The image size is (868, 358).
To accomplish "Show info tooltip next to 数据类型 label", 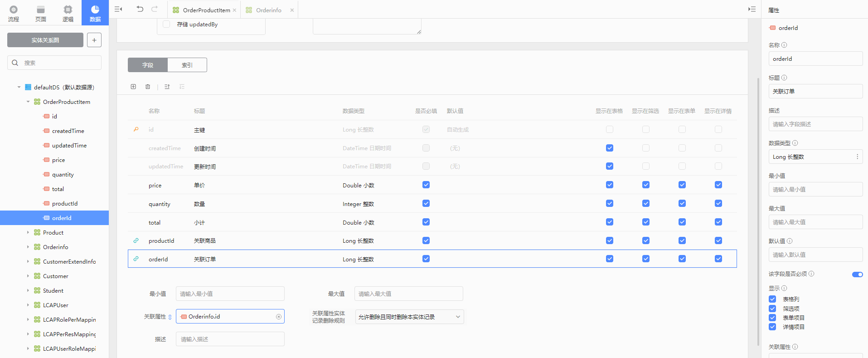I will [795, 143].
